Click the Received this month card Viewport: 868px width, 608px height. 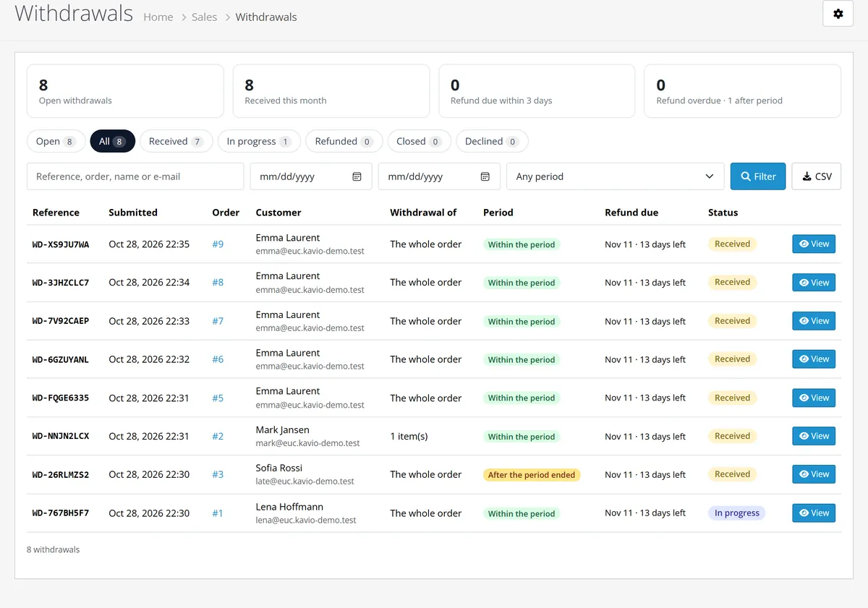click(331, 91)
